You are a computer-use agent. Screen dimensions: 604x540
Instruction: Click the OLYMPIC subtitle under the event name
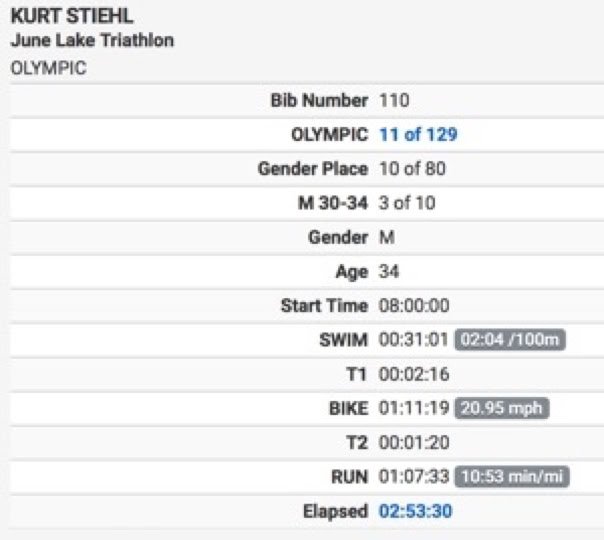(x=49, y=68)
